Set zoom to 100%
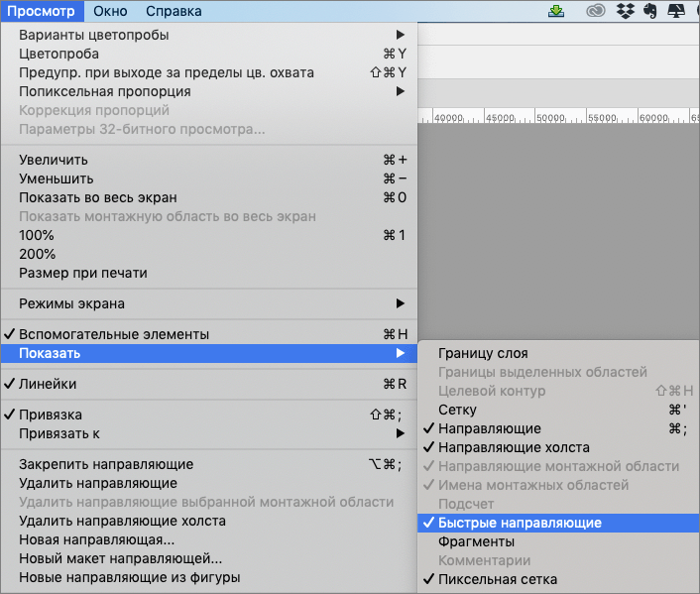The height and width of the screenshot is (594, 700). 209,235
